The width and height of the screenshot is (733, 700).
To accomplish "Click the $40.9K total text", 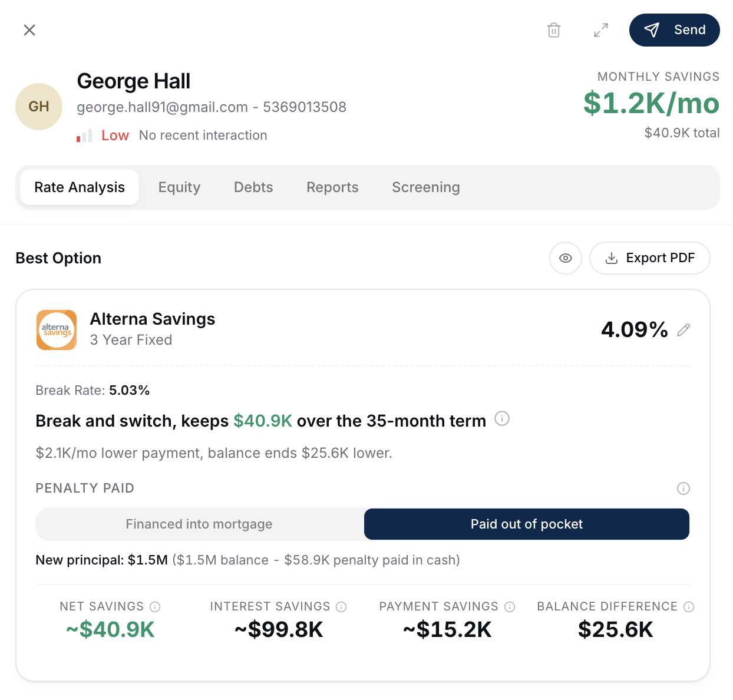I will pyautogui.click(x=682, y=133).
